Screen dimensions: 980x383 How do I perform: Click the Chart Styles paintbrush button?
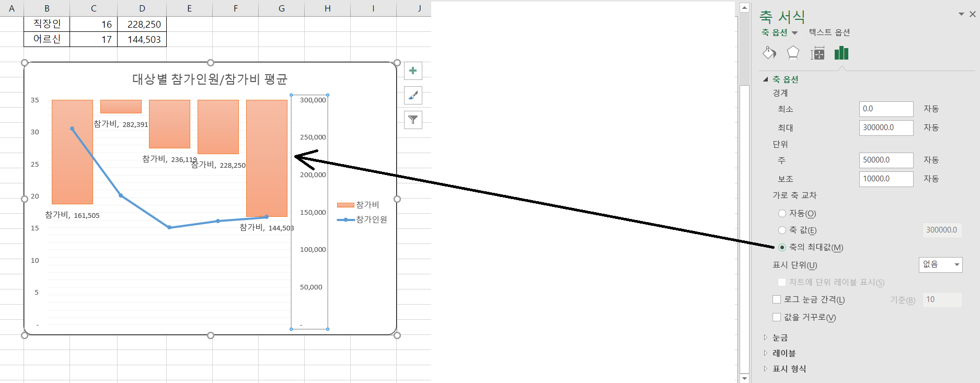coord(413,96)
